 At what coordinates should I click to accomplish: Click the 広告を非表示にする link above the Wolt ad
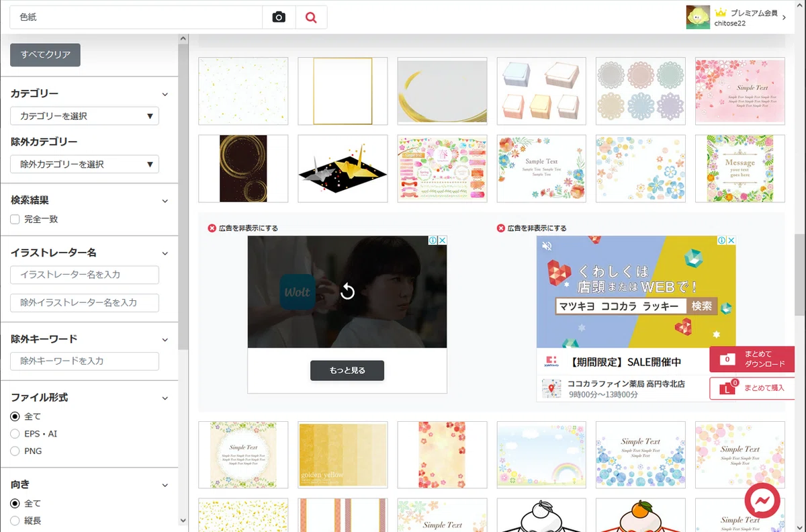point(248,228)
